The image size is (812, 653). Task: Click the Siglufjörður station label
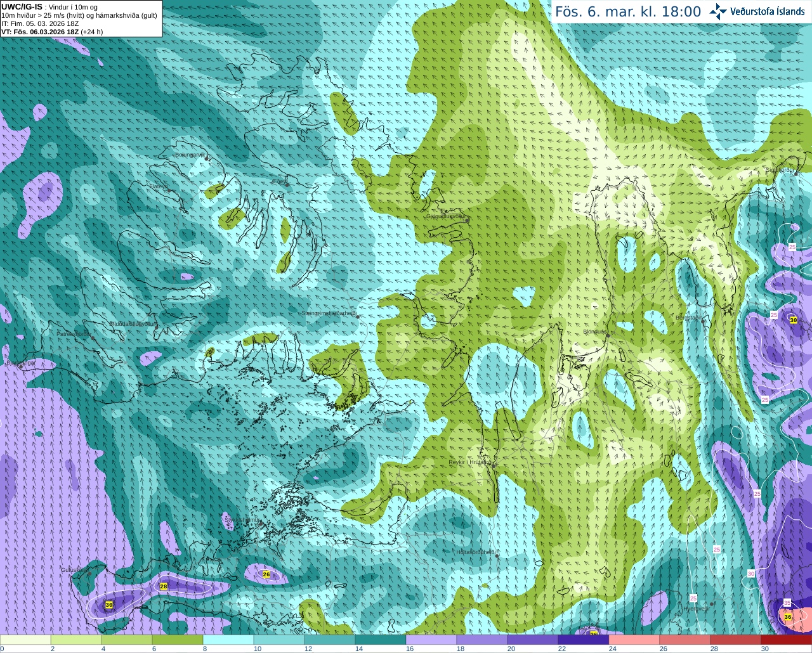tap(780, 170)
